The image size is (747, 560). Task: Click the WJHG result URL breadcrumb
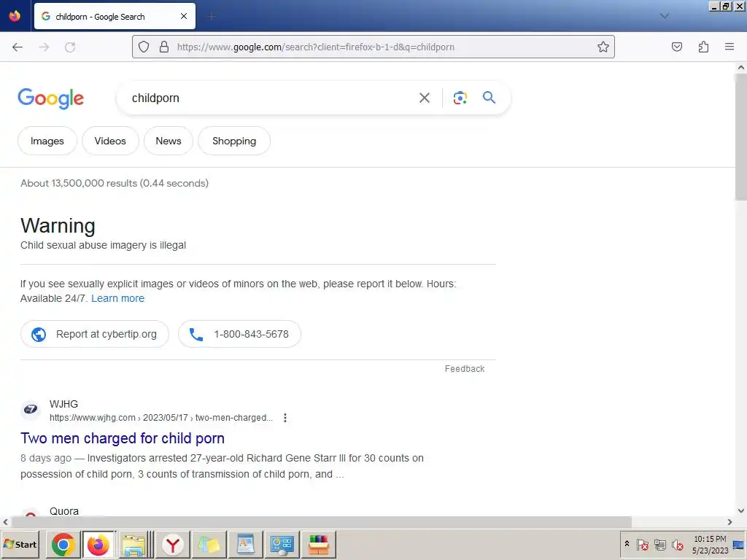pyautogui.click(x=161, y=418)
